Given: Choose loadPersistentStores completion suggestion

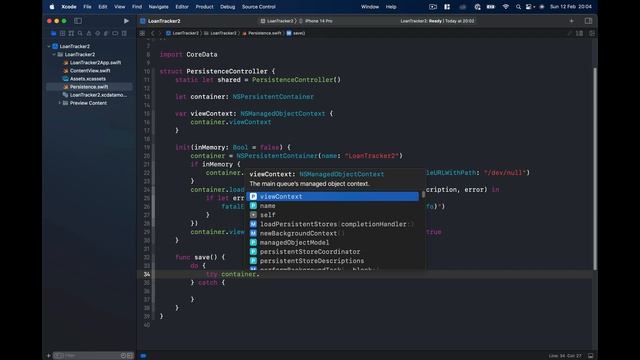Looking at the screenshot, I should (x=332, y=224).
